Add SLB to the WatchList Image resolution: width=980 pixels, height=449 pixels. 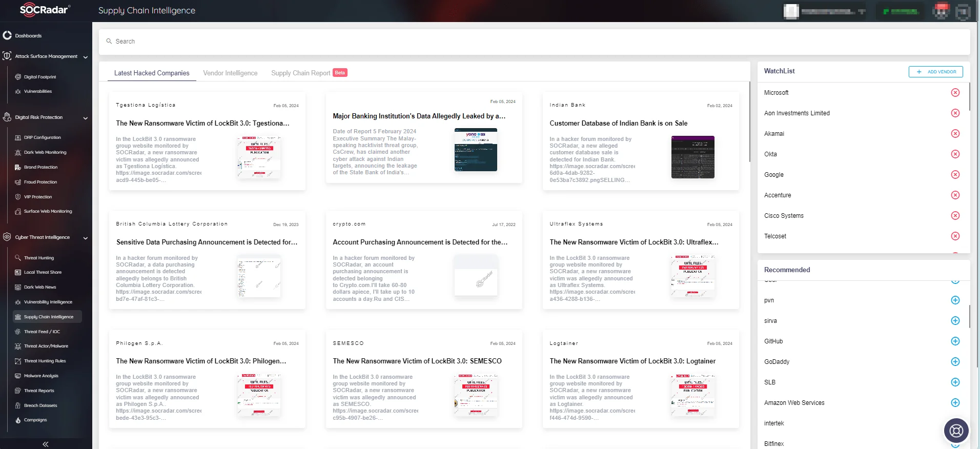955,382
